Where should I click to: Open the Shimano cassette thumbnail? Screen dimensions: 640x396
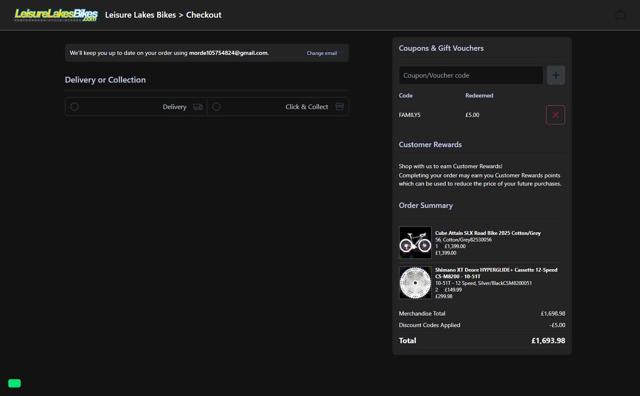click(415, 283)
